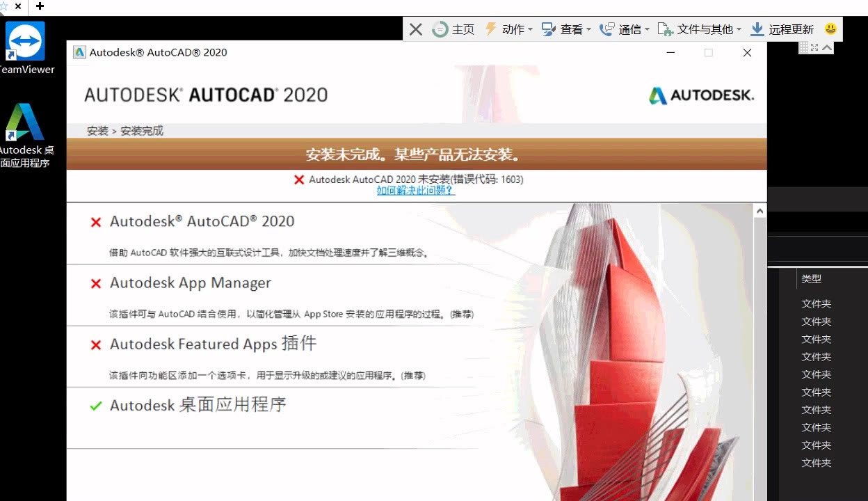Expand the 动作 actions dropdown
The height and width of the screenshot is (501, 868).
(508, 29)
